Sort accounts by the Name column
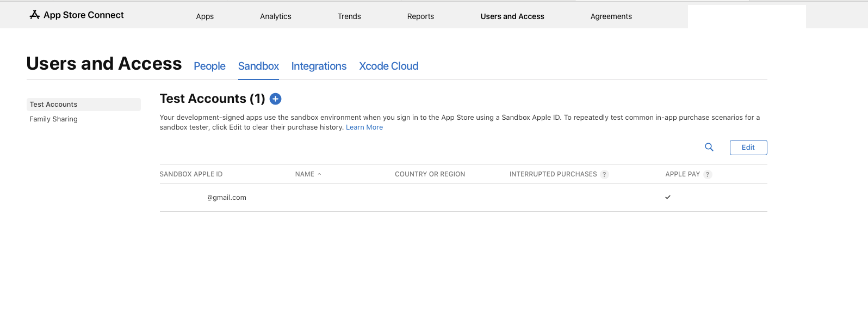This screenshot has height=324, width=868. click(305, 174)
